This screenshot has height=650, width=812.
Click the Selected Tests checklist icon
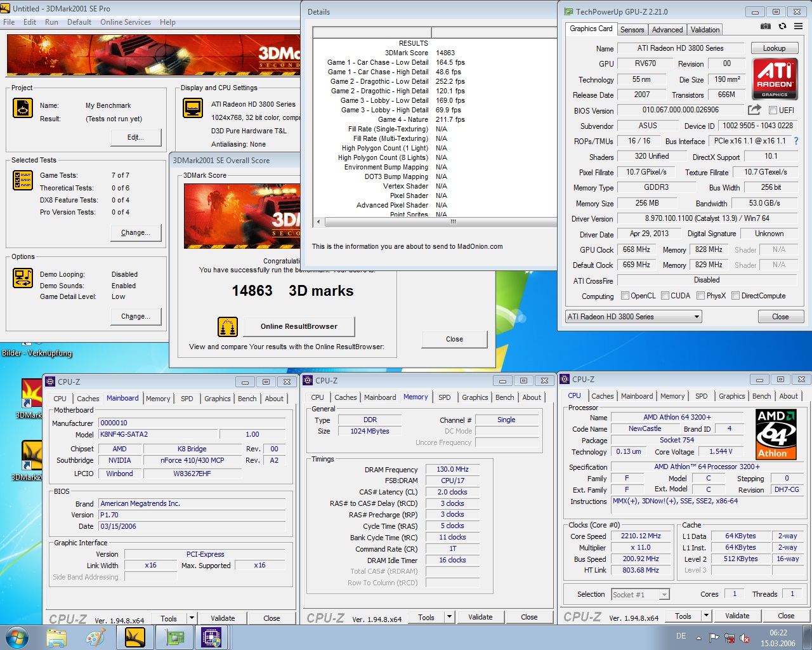coord(23,180)
